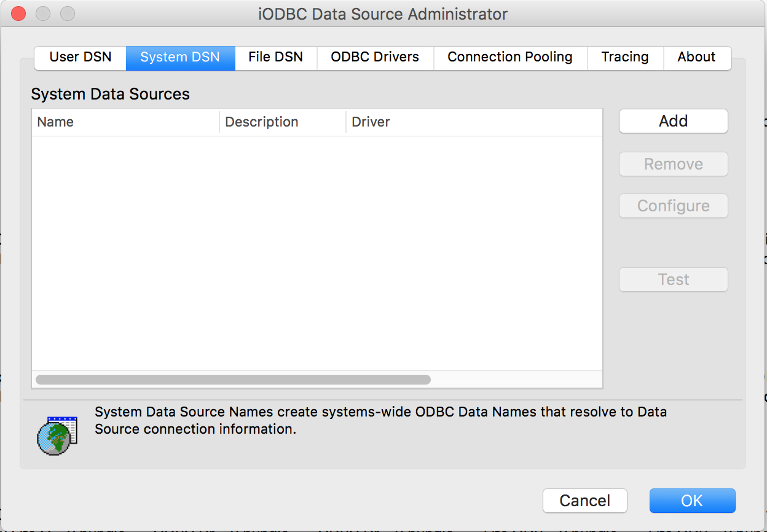This screenshot has height=532, width=767.
Task: Select the System DSN tab
Action: point(180,58)
